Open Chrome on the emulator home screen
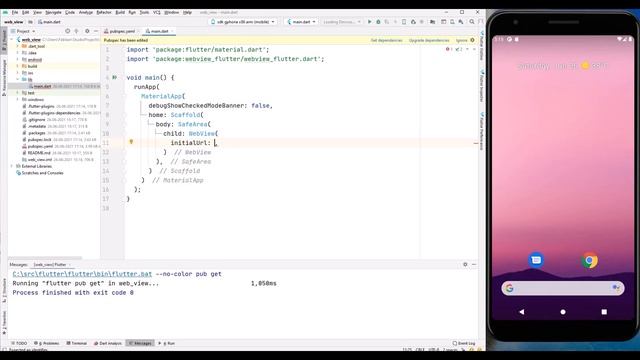640x360 pixels. tap(589, 260)
